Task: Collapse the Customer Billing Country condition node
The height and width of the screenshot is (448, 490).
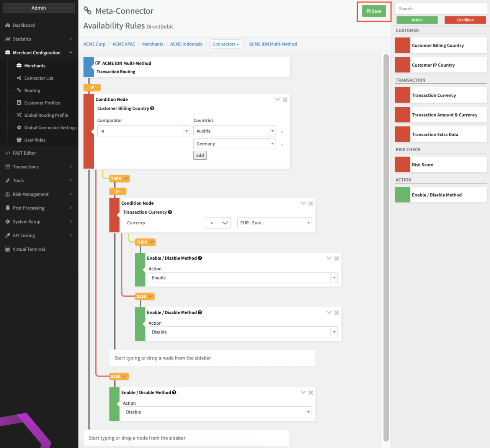Action: pyautogui.click(x=278, y=100)
